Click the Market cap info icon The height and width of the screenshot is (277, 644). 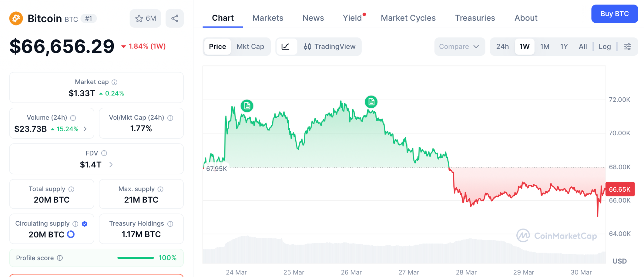(114, 82)
